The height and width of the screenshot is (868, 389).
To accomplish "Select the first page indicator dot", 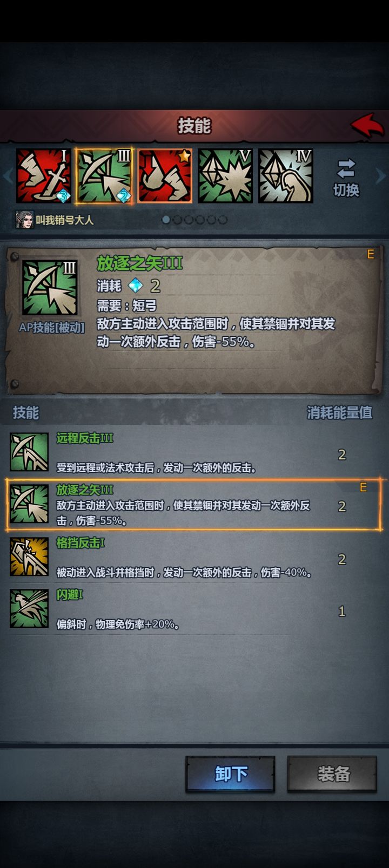I will tap(166, 220).
